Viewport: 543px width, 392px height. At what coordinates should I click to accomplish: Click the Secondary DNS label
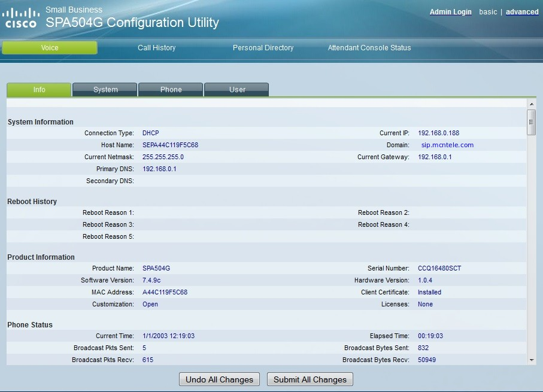click(x=110, y=181)
